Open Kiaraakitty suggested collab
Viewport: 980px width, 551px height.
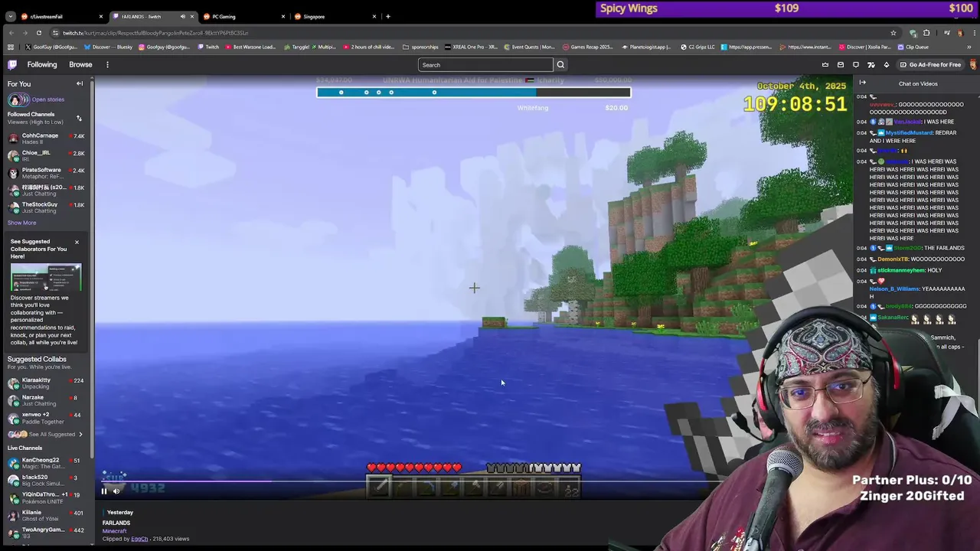point(46,383)
